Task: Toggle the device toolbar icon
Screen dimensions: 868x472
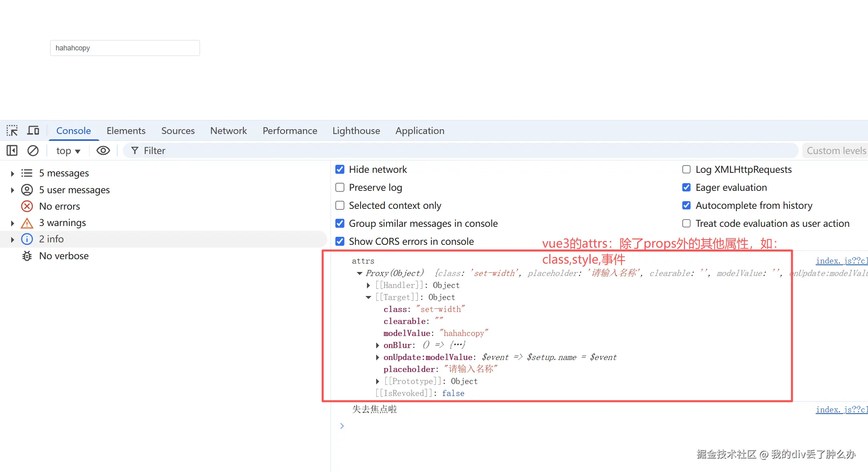Action: click(33, 131)
